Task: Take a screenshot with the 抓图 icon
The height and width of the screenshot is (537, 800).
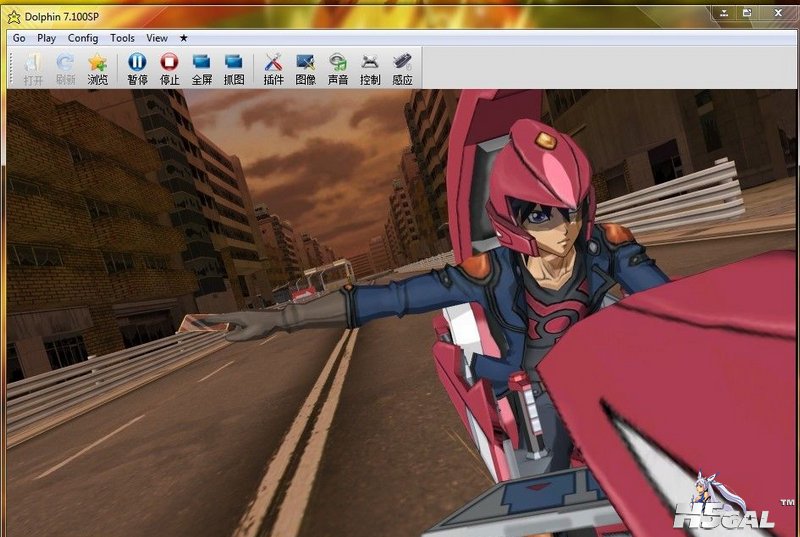Action: point(234,68)
